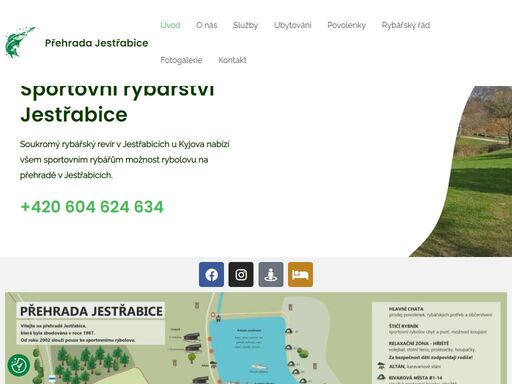512x384 pixels.
Task: Open the Facebook social icon
Action: click(211, 275)
